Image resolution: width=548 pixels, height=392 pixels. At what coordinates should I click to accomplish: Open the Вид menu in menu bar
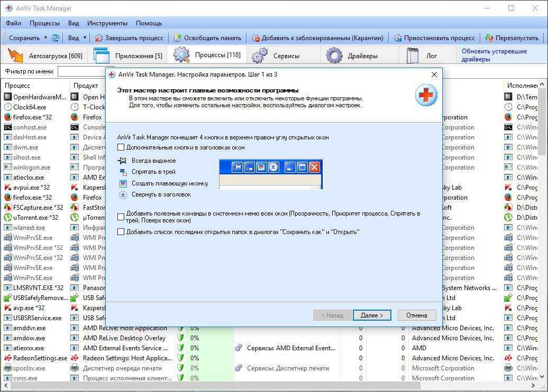[x=74, y=23]
